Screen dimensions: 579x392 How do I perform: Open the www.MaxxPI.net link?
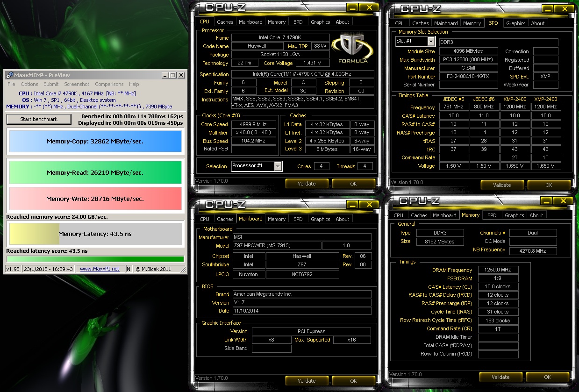coord(100,269)
